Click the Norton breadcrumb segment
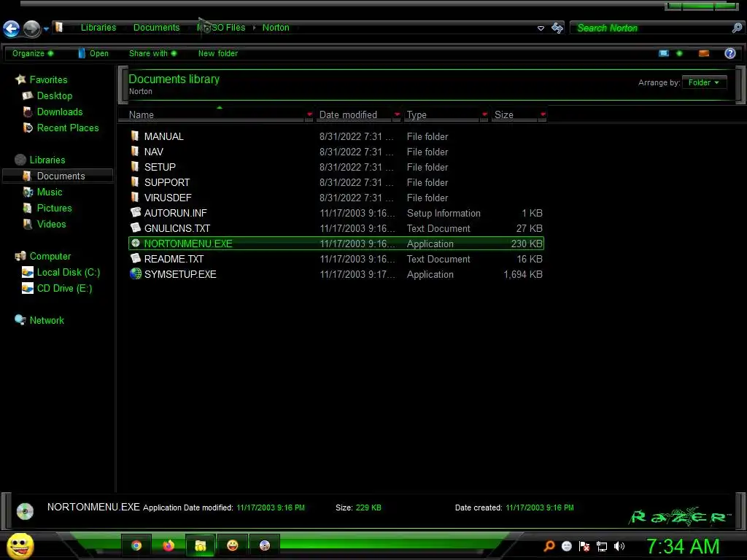 click(x=276, y=28)
